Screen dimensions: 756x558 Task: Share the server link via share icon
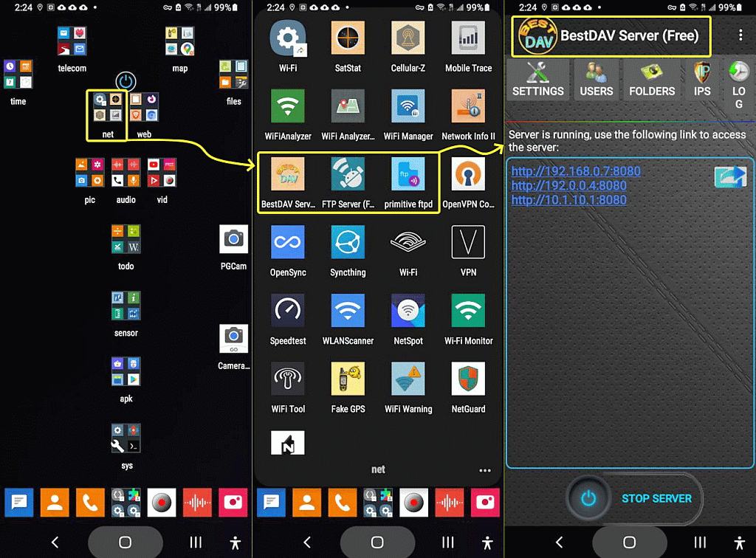730,176
